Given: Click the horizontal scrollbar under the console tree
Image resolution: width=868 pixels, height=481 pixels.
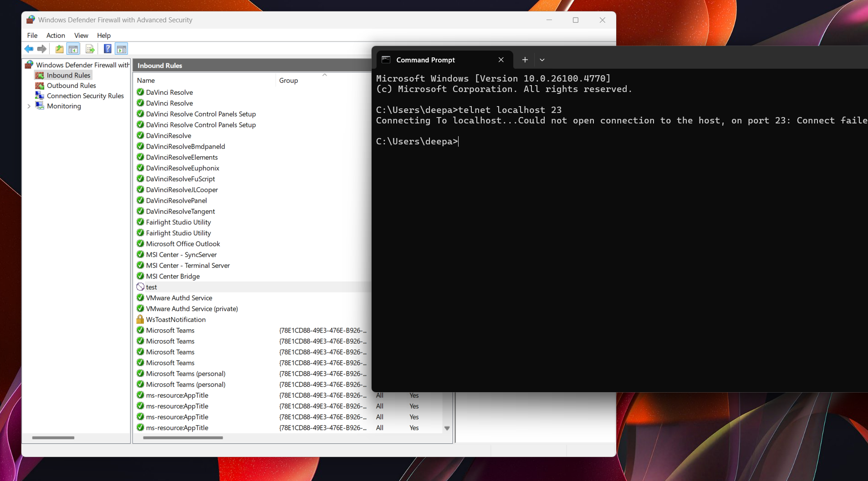Looking at the screenshot, I should click(x=53, y=438).
